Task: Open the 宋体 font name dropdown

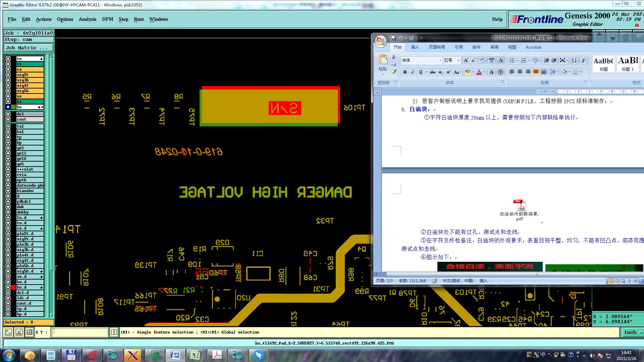Action: click(x=440, y=60)
